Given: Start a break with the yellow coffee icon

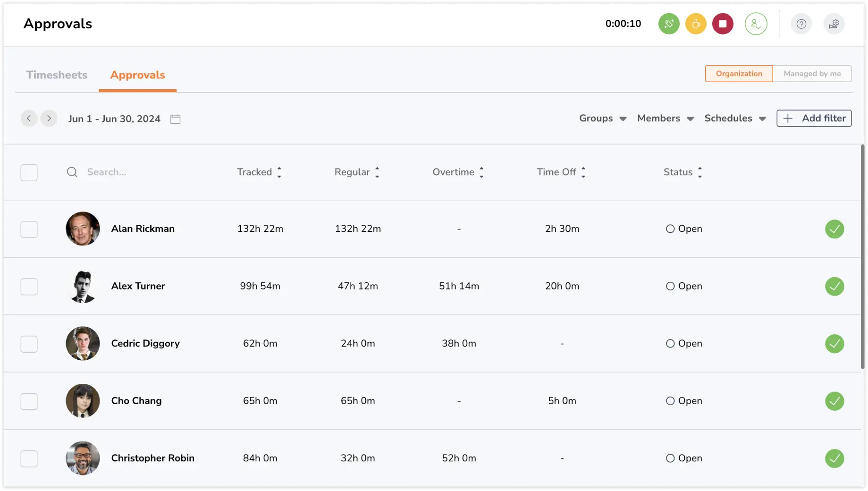Looking at the screenshot, I should 695,24.
